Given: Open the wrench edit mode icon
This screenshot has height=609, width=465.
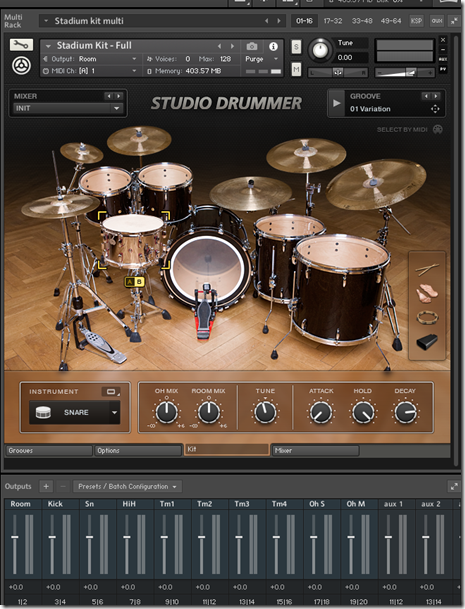Looking at the screenshot, I should coord(21,45).
